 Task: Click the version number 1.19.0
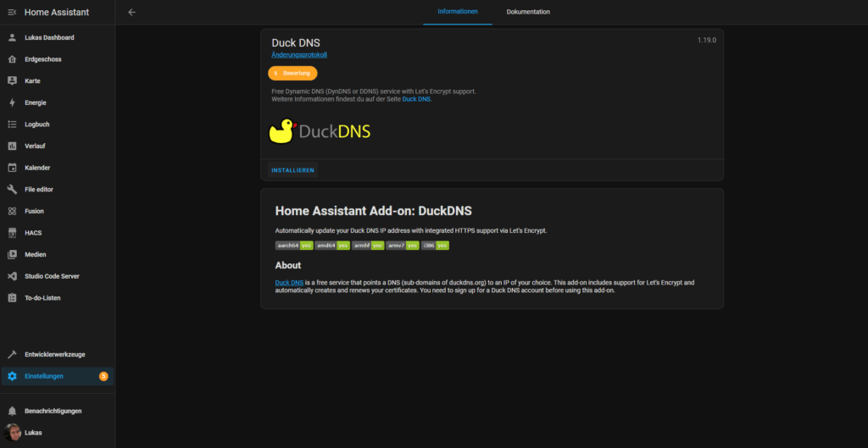(707, 41)
